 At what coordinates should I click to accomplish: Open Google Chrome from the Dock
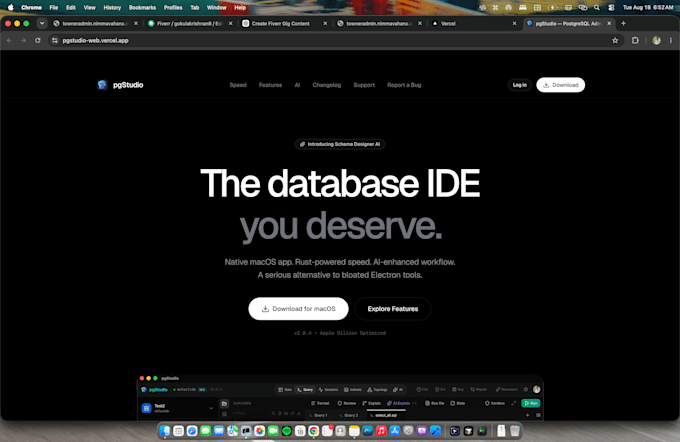[x=314, y=431]
